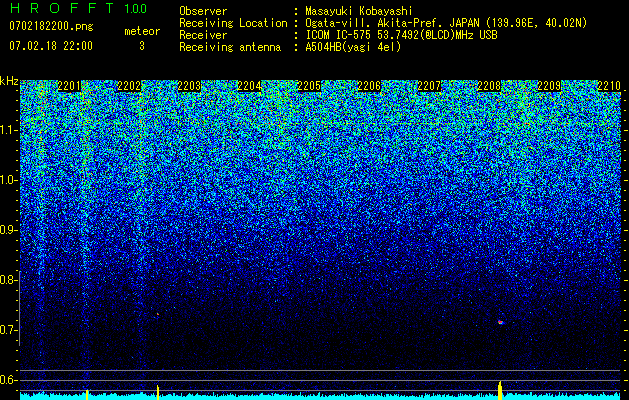
Task: Click the 'meteor' count label
Action: click(142, 31)
